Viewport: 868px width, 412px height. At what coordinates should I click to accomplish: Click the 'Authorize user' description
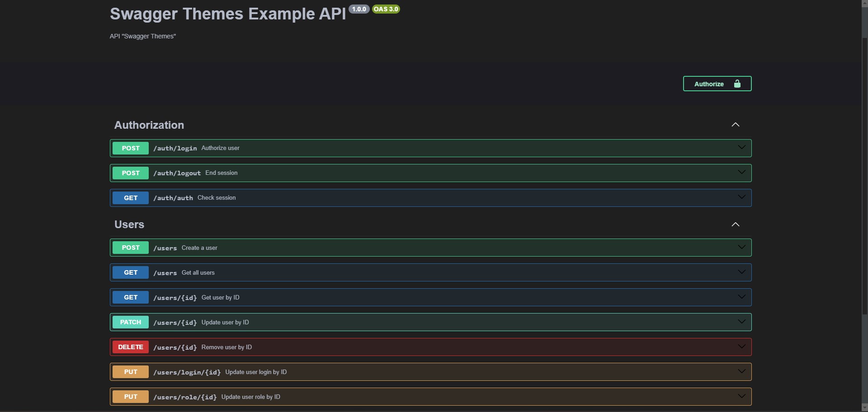[221, 148]
